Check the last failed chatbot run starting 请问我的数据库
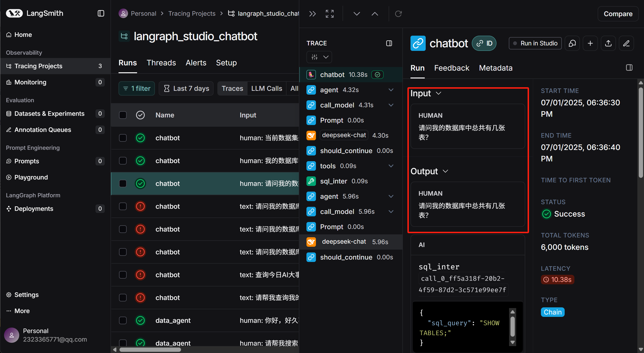The width and height of the screenshot is (644, 353). [x=123, y=252]
